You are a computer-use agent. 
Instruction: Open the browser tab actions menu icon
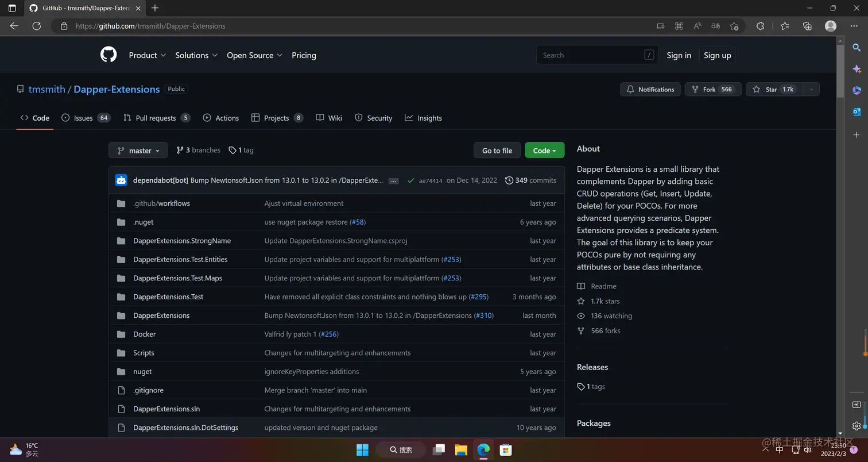click(x=12, y=8)
